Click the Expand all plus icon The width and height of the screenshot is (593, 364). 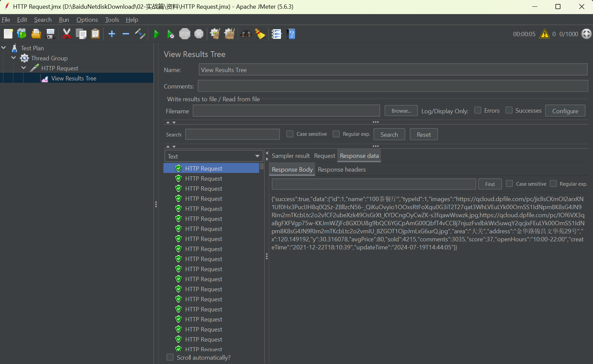[x=112, y=34]
